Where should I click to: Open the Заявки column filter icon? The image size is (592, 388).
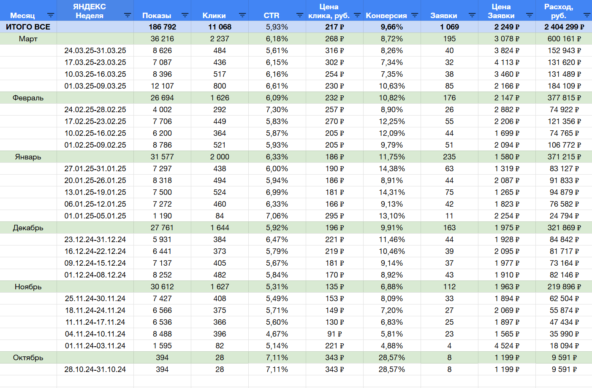coord(472,15)
